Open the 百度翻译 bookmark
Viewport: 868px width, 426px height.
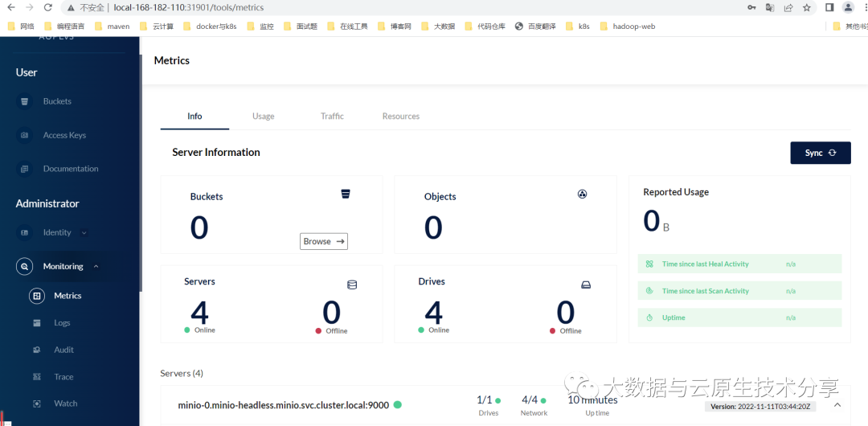[535, 26]
